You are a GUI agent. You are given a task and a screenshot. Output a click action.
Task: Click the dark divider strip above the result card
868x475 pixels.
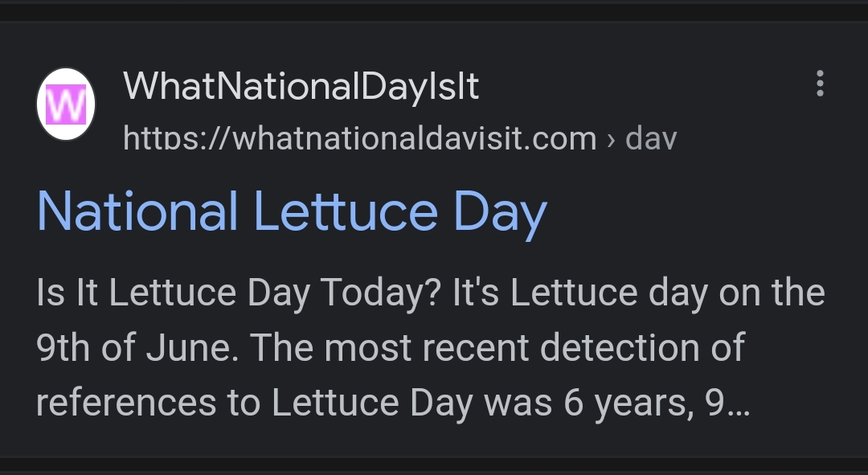pyautogui.click(x=434, y=12)
